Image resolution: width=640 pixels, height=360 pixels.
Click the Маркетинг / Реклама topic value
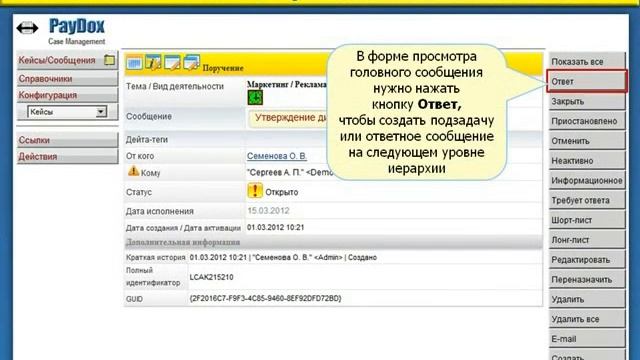(287, 84)
